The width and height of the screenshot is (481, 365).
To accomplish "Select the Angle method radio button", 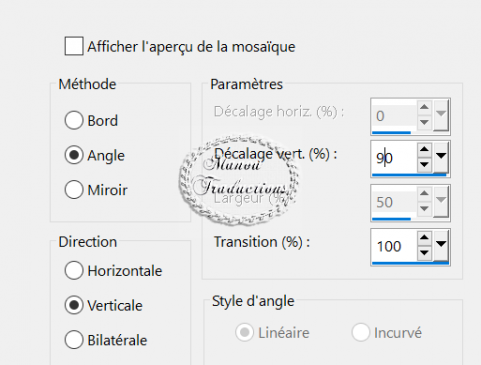I will pos(74,155).
